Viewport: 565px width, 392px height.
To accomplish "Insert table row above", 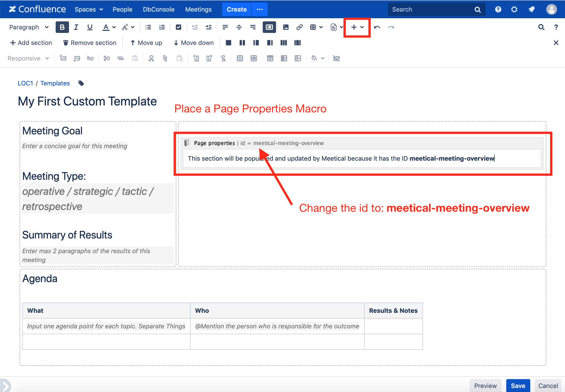I will (63, 58).
